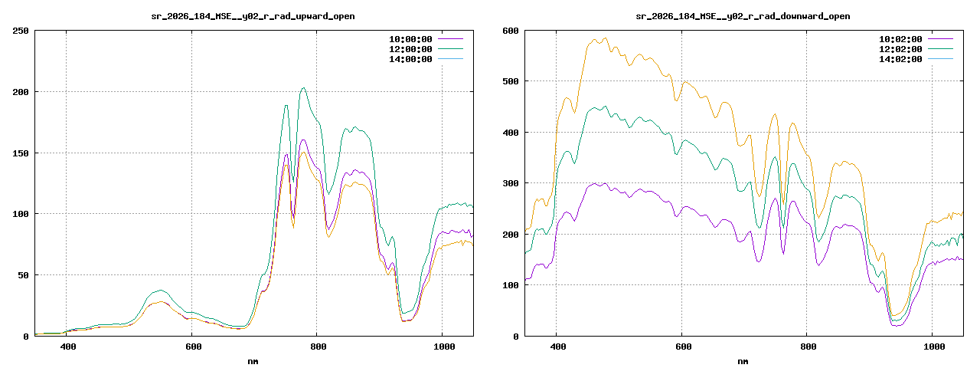
Task: Click the 600 y-axis tick on right chart
Action: click(511, 31)
